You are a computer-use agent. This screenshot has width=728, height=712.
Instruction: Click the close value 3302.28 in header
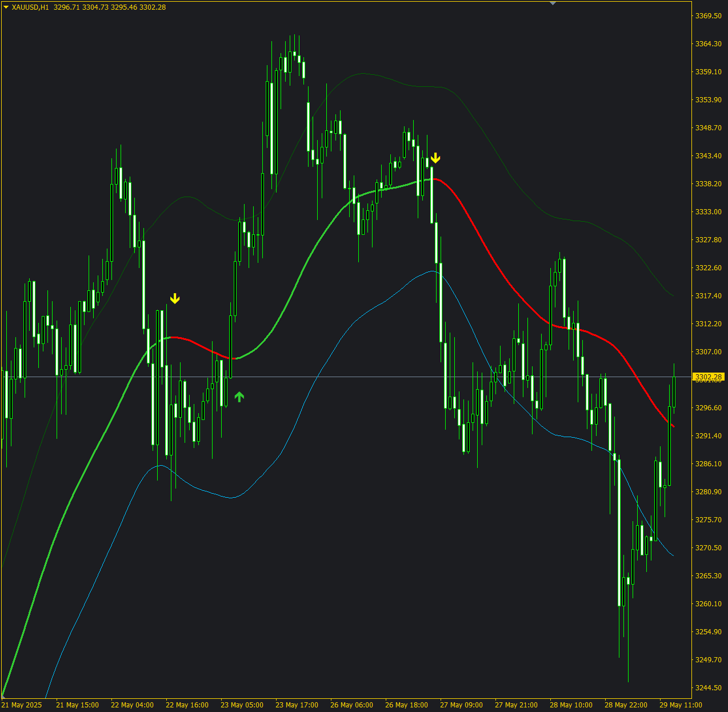point(153,7)
